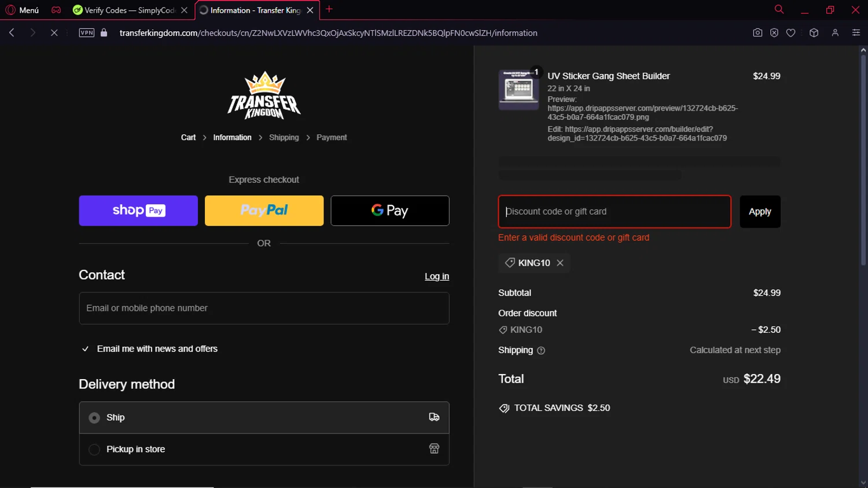Image resolution: width=868 pixels, height=488 pixels.
Task: Open the profile account icon
Action: 835,33
